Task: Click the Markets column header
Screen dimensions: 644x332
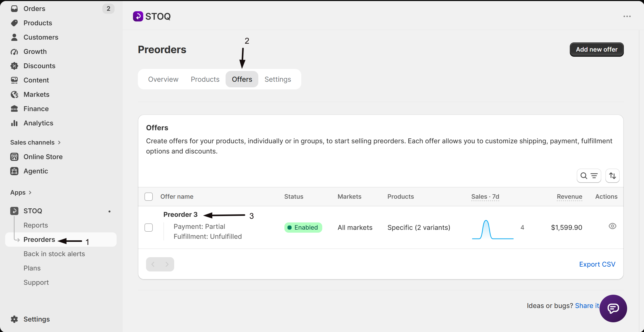Action: [349, 197]
